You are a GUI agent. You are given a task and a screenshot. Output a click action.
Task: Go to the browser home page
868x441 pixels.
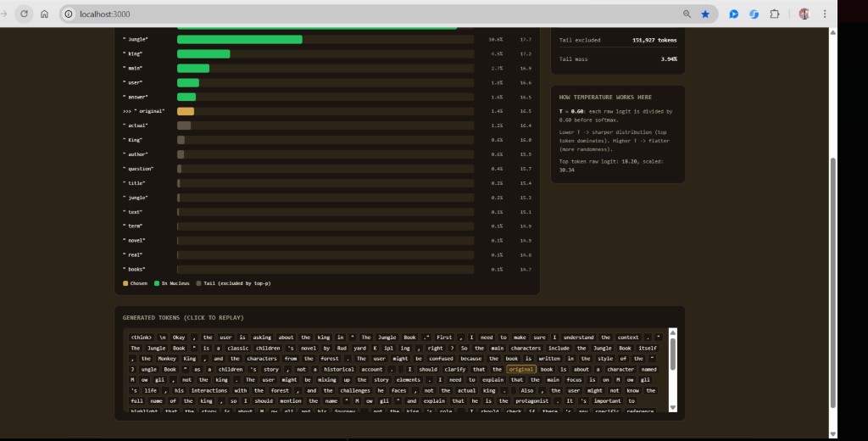point(44,14)
